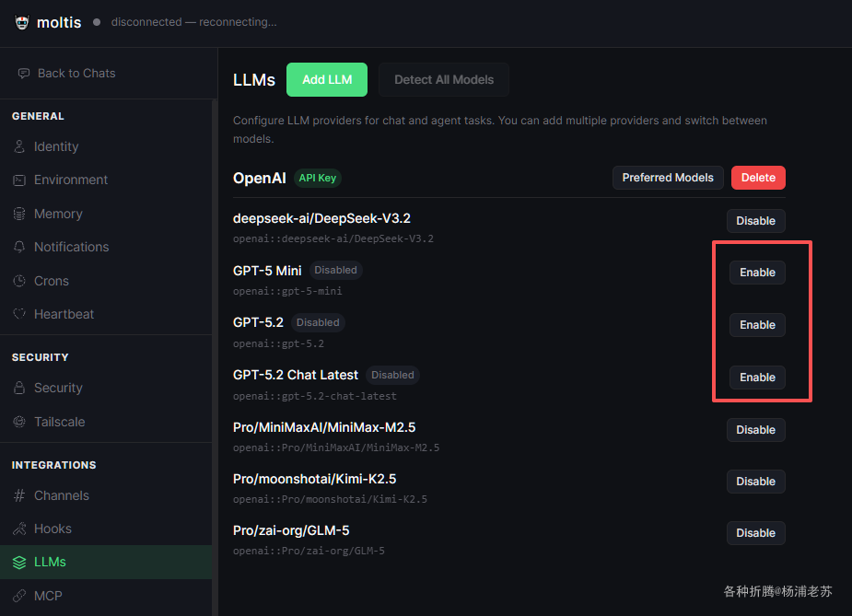Delete the OpenAI provider
Viewport: 852px width, 616px height.
pos(758,178)
